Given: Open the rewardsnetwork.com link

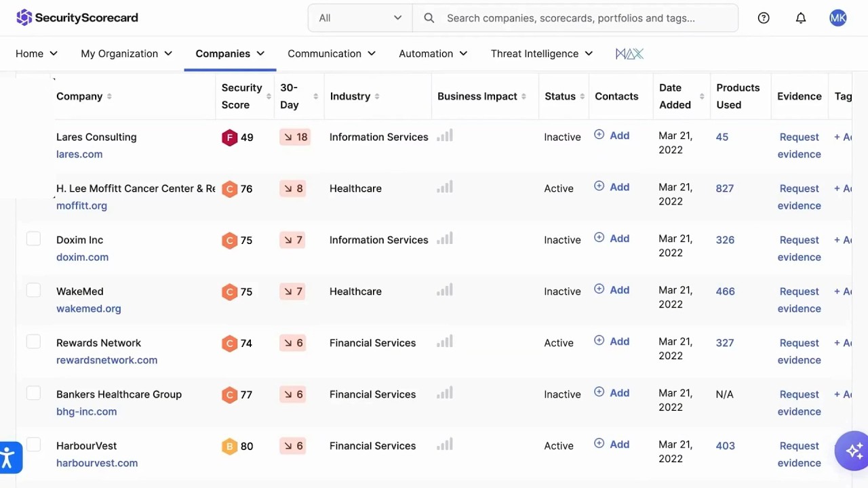Looking at the screenshot, I should pyautogui.click(x=106, y=361).
